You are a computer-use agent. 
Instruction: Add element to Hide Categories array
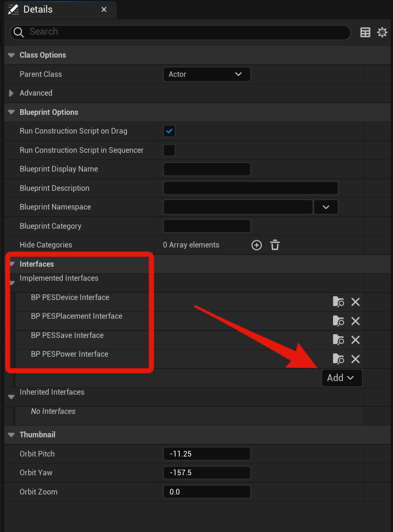257,245
